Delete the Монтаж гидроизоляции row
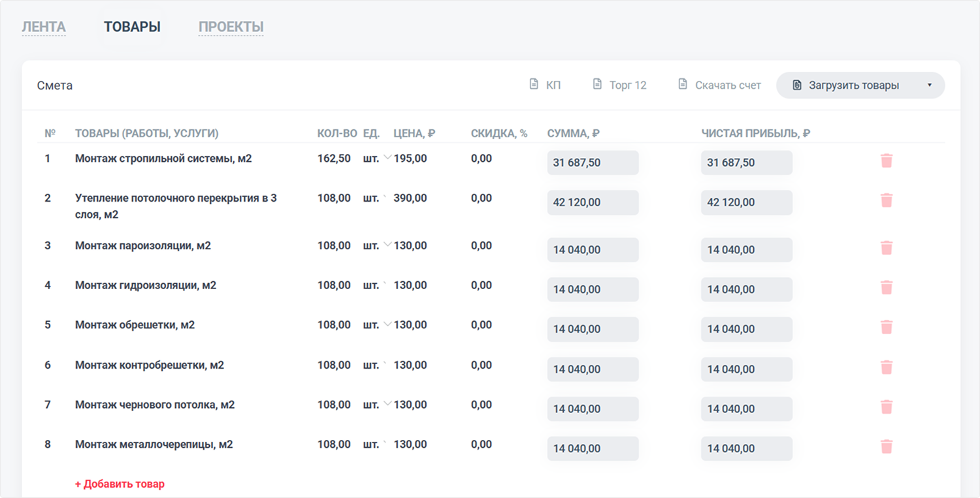The height and width of the screenshot is (498, 980). pos(886,288)
